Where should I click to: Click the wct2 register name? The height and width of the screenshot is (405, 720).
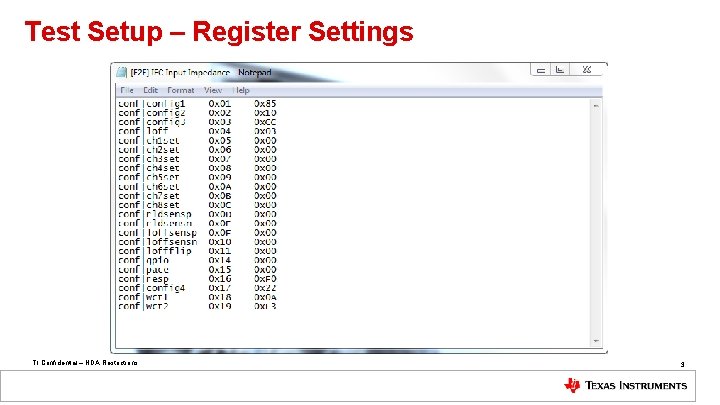click(157, 306)
